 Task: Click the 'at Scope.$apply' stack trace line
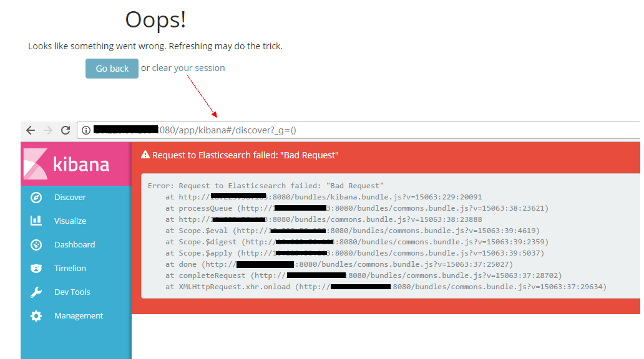pyautogui.click(x=355, y=253)
